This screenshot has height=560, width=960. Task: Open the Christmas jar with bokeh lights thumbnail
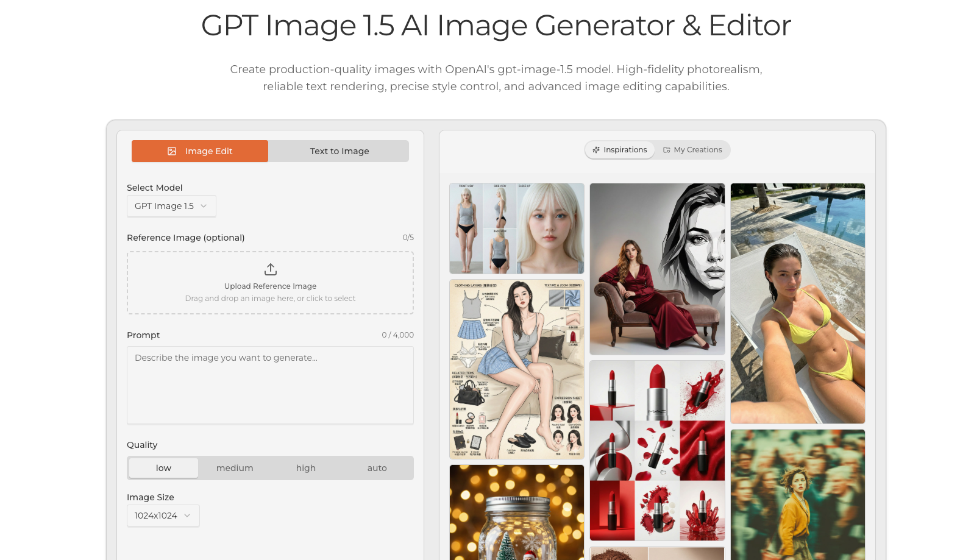pos(517,512)
